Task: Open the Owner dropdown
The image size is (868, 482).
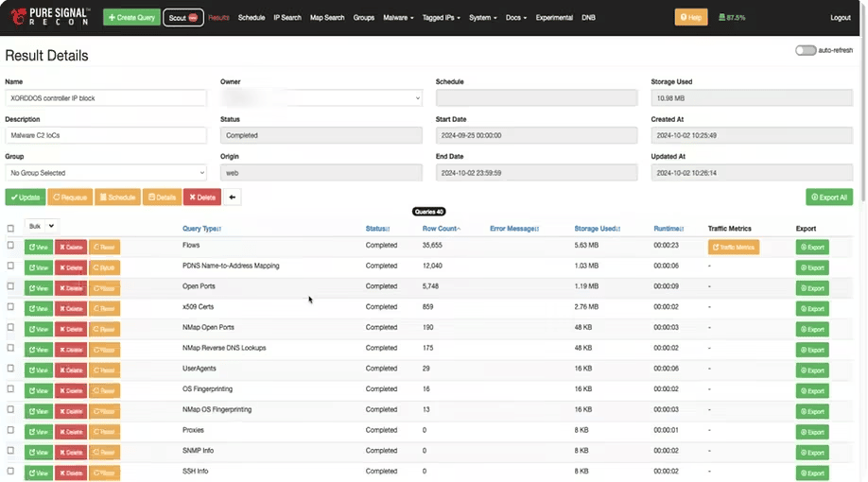Action: point(321,98)
